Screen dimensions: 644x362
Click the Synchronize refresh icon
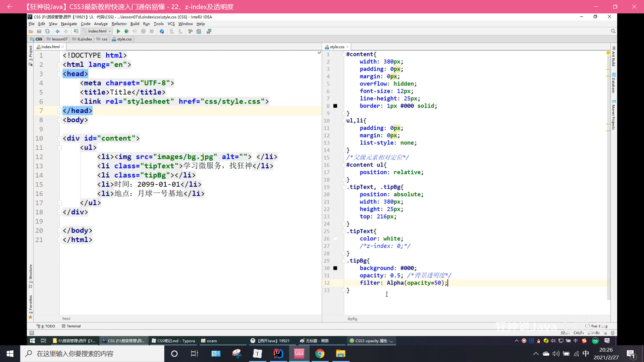click(47, 31)
